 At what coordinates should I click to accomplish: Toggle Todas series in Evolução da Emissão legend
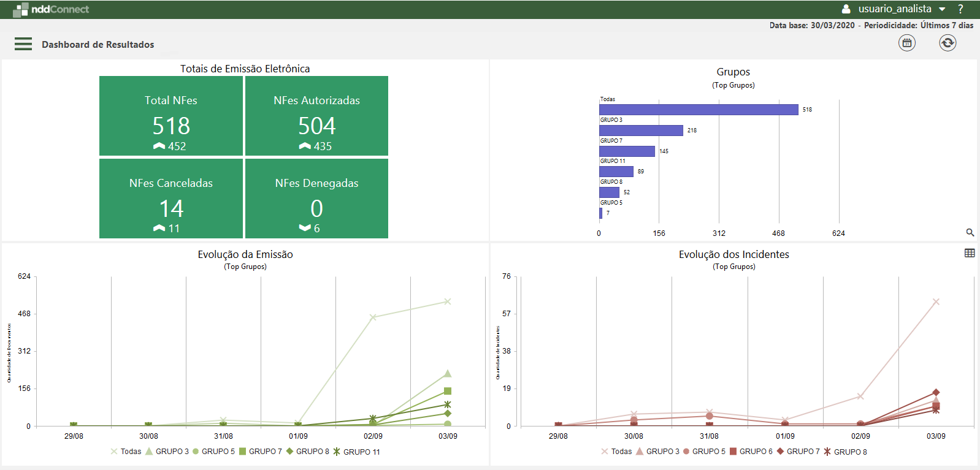point(126,452)
